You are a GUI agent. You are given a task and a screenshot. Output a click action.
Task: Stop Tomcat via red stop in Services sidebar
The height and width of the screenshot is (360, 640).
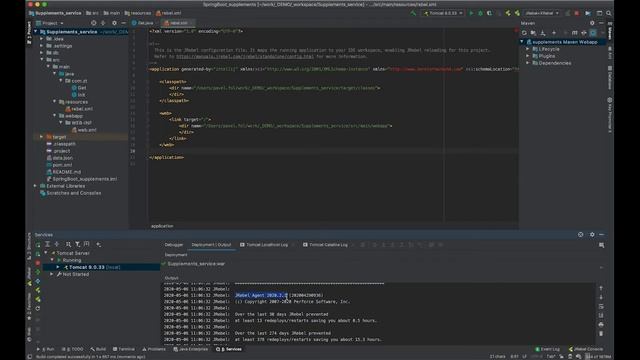[38, 263]
